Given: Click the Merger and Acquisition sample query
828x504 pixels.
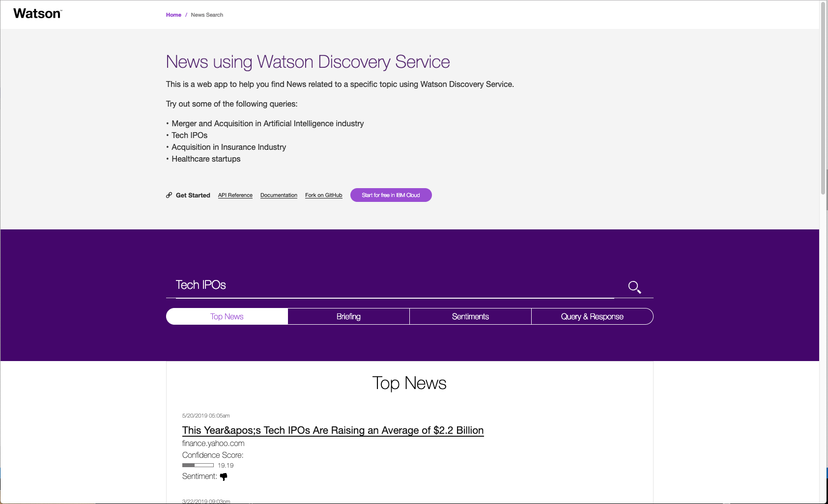Looking at the screenshot, I should pyautogui.click(x=268, y=124).
